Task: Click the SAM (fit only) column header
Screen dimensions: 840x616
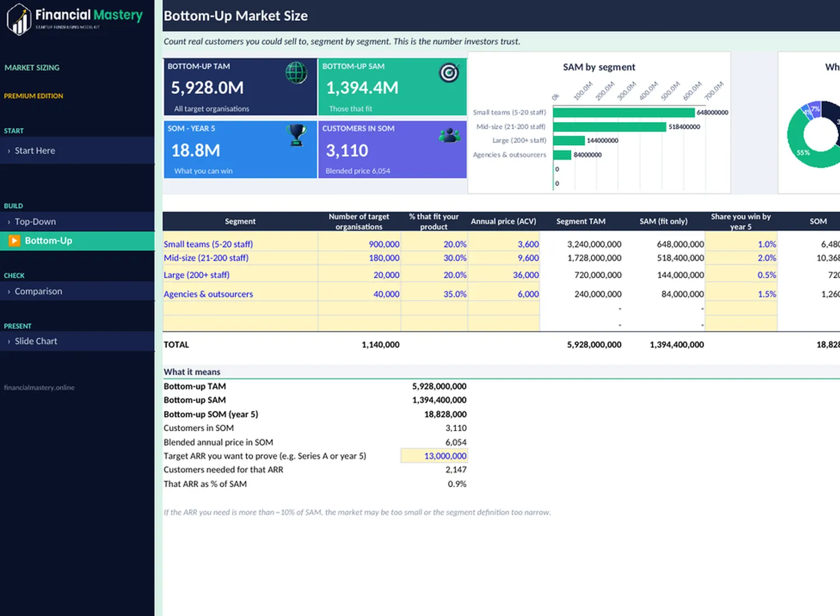Action: tap(664, 221)
